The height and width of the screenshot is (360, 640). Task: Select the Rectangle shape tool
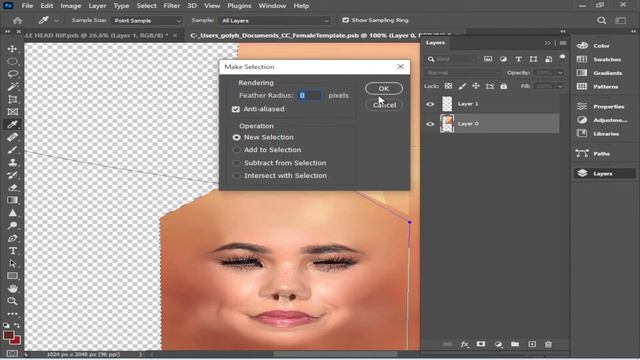click(12, 276)
